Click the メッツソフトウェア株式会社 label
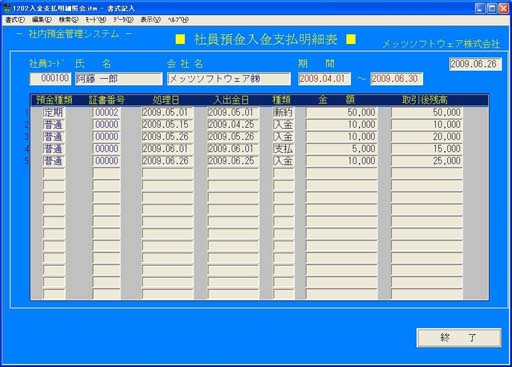512x367 pixels. [x=441, y=44]
